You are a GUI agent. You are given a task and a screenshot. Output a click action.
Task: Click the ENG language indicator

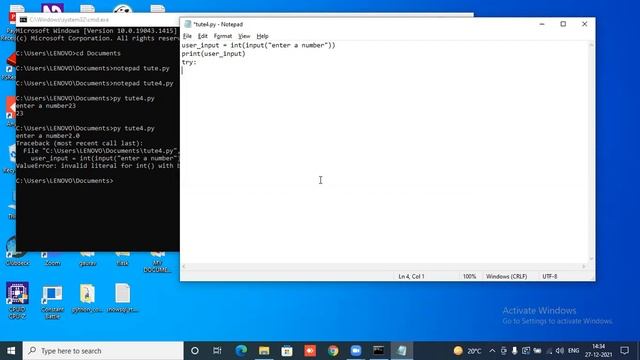coord(573,351)
